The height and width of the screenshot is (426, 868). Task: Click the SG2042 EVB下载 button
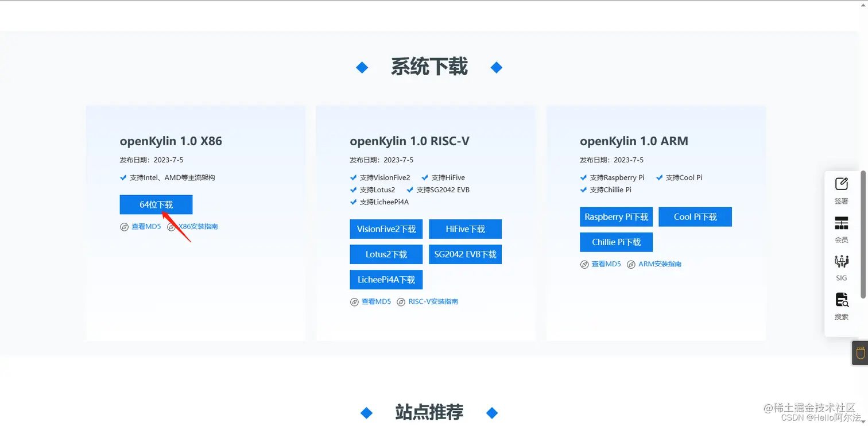[465, 254]
